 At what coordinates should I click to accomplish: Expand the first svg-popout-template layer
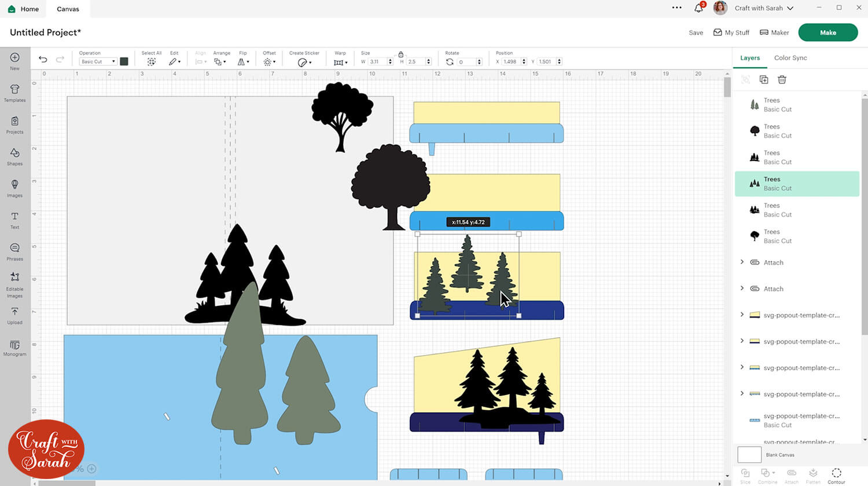pyautogui.click(x=742, y=315)
